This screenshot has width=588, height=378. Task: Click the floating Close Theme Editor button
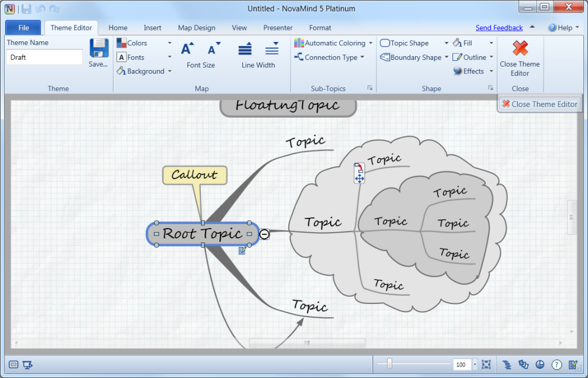pyautogui.click(x=540, y=104)
